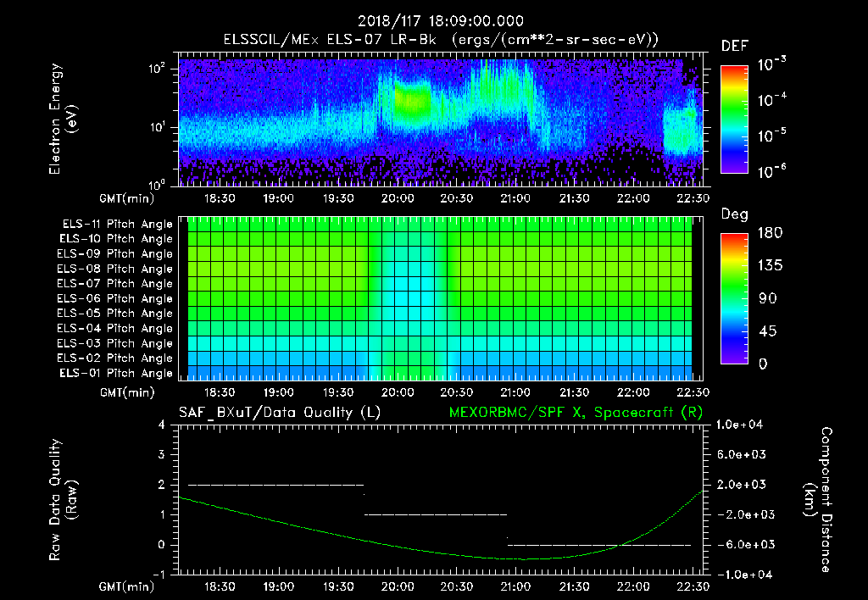Select the ELS-03 Pitch Angle row label
Image resolution: width=868 pixels, height=600 pixels.
pyautogui.click(x=115, y=343)
